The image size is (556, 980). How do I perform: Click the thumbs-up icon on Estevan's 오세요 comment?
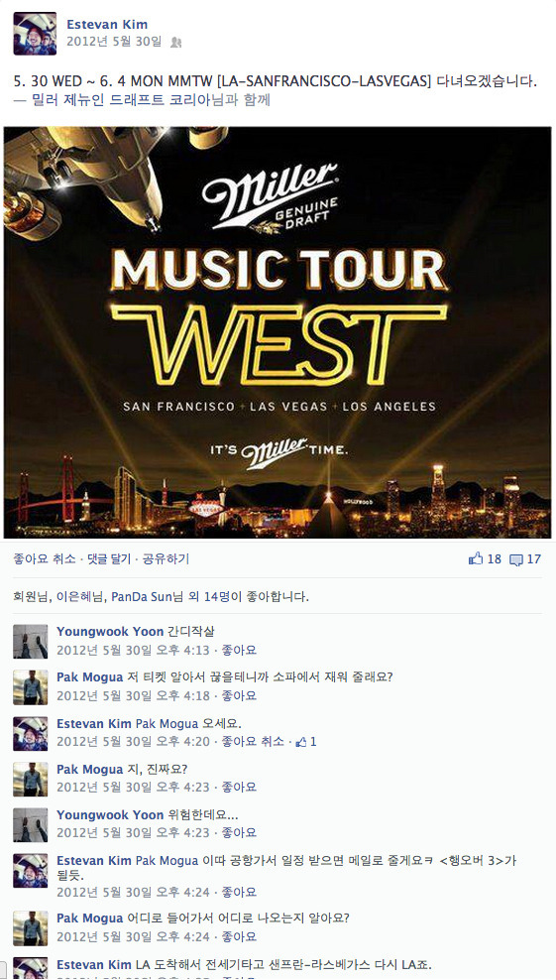pyautogui.click(x=301, y=742)
